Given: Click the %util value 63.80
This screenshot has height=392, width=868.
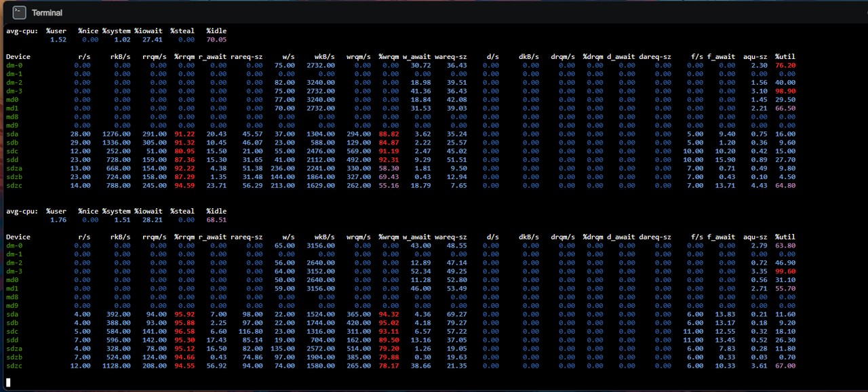Looking at the screenshot, I should 785,246.
